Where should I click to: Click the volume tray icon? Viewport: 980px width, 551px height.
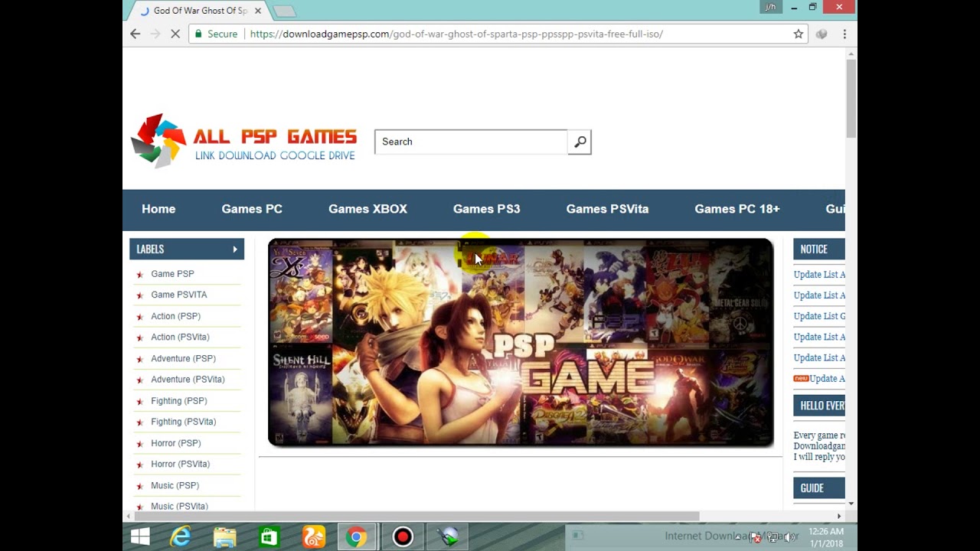click(x=789, y=537)
